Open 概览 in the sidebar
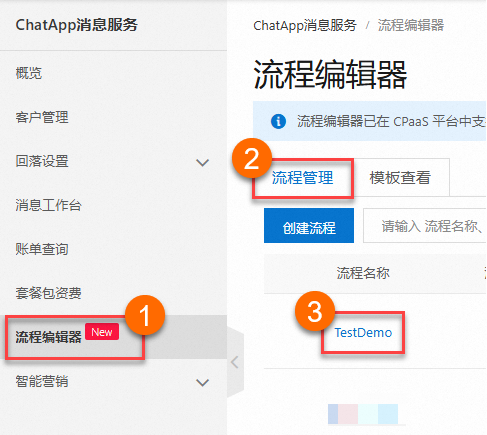The image size is (487, 435). tap(29, 73)
